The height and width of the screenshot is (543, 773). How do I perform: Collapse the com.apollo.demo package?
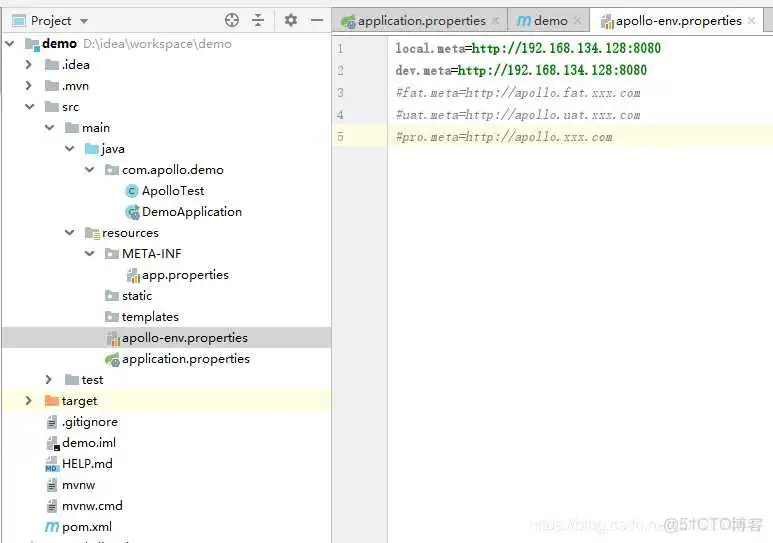(x=90, y=170)
